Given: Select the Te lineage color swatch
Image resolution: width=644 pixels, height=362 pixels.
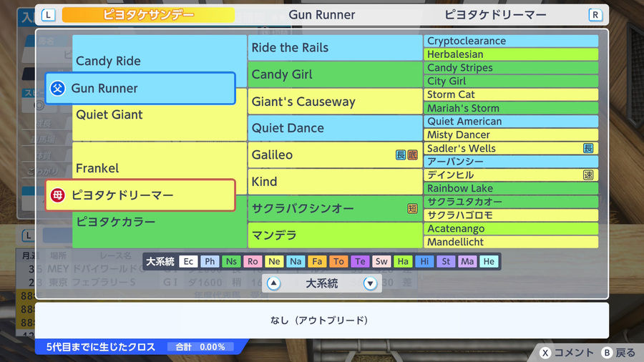Looking at the screenshot, I should coord(360,261).
